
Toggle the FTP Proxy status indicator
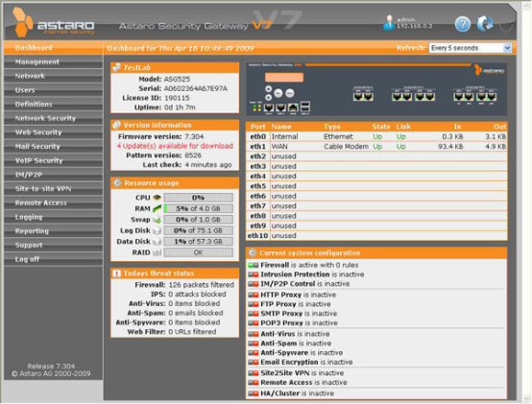254,304
